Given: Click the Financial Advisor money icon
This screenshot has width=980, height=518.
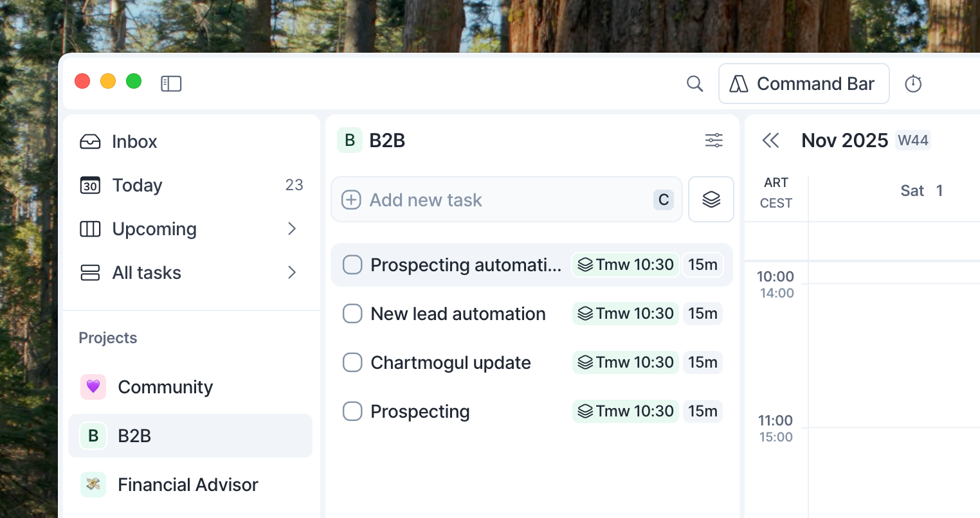Looking at the screenshot, I should (x=93, y=485).
